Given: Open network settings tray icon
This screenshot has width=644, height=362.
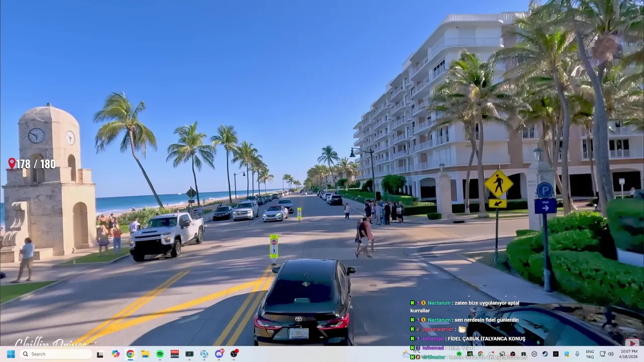Looking at the screenshot, I should click(x=602, y=354).
